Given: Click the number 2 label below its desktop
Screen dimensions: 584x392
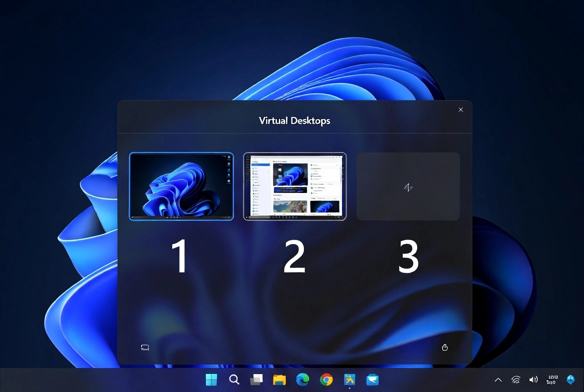Looking at the screenshot, I should tap(294, 256).
